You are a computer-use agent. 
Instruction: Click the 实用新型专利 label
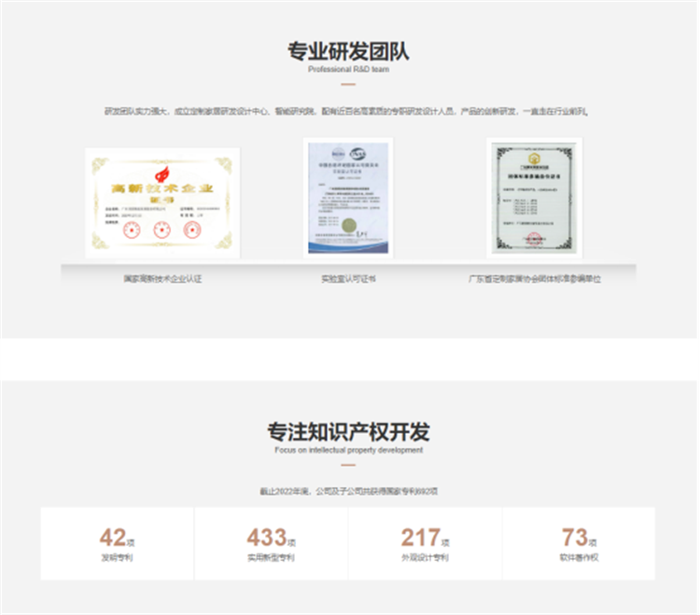tap(271, 557)
